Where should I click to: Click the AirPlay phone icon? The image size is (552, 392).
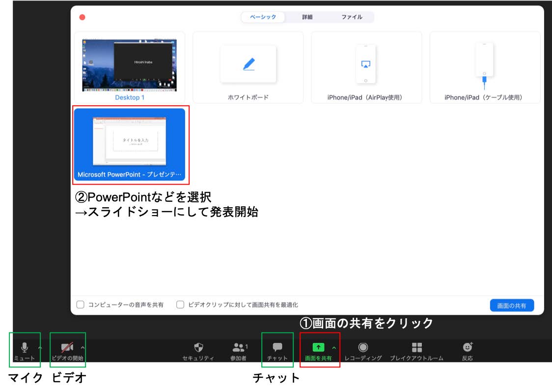pyautogui.click(x=366, y=64)
